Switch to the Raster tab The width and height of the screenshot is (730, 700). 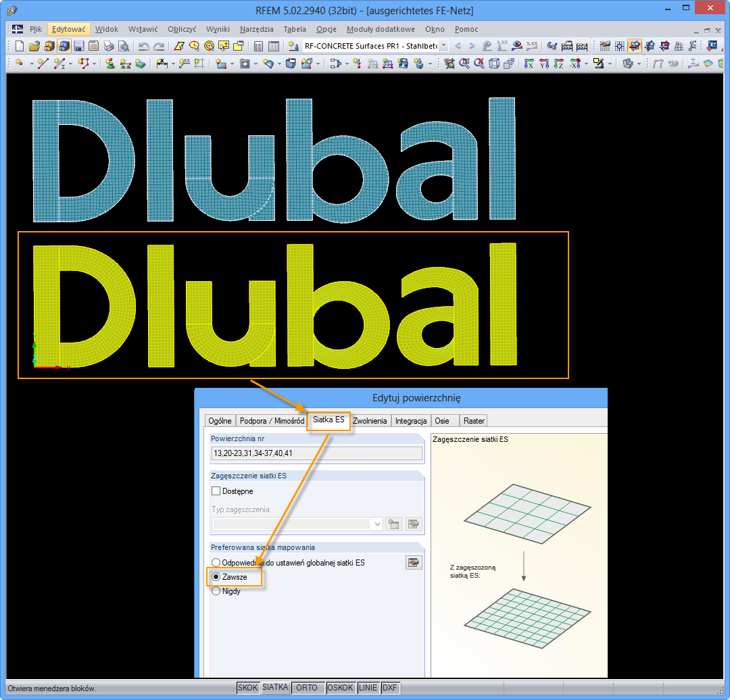tap(474, 421)
